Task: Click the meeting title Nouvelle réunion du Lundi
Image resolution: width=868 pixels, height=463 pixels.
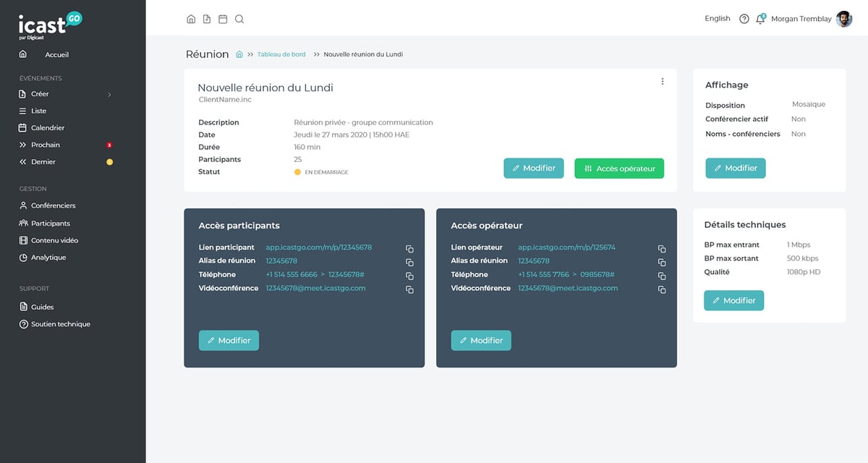Action: [x=265, y=88]
